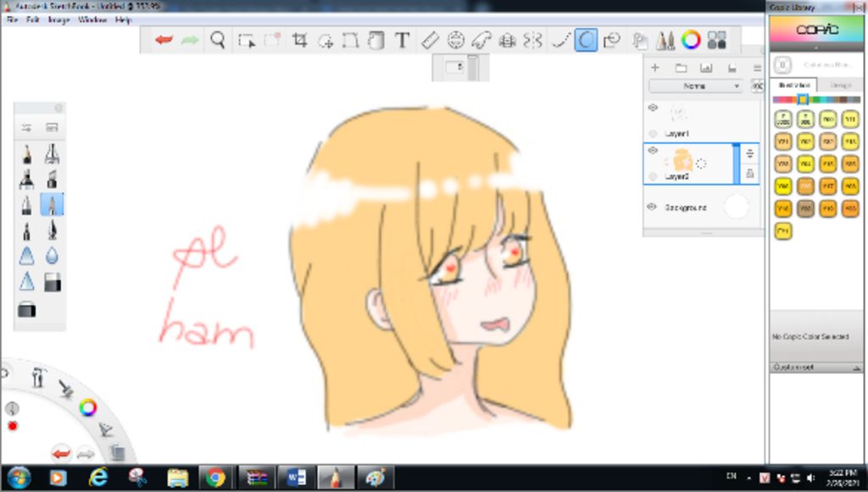The width and height of the screenshot is (868, 492).
Task: Toggle the Background layer visibility eye
Action: pyautogui.click(x=652, y=207)
